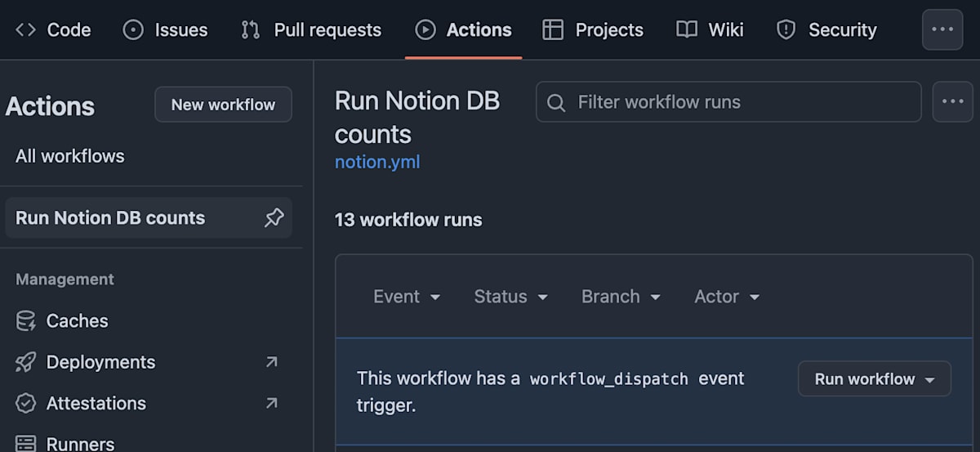This screenshot has height=452, width=980.
Task: Switch to the Security tab
Action: point(826,30)
